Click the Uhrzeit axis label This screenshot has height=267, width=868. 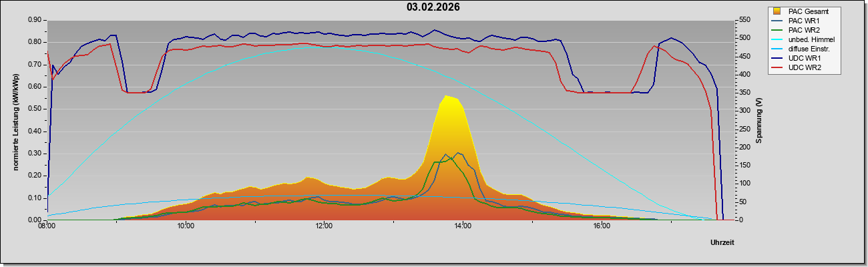coord(722,243)
